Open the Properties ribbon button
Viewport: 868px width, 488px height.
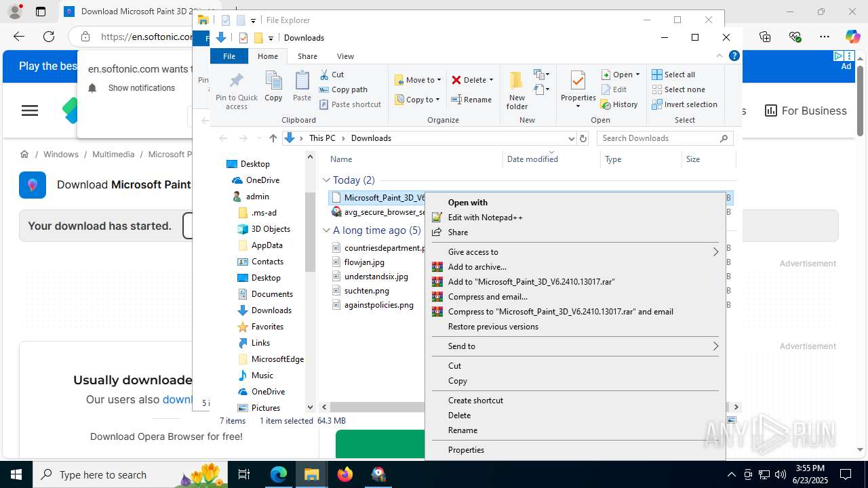click(x=578, y=89)
